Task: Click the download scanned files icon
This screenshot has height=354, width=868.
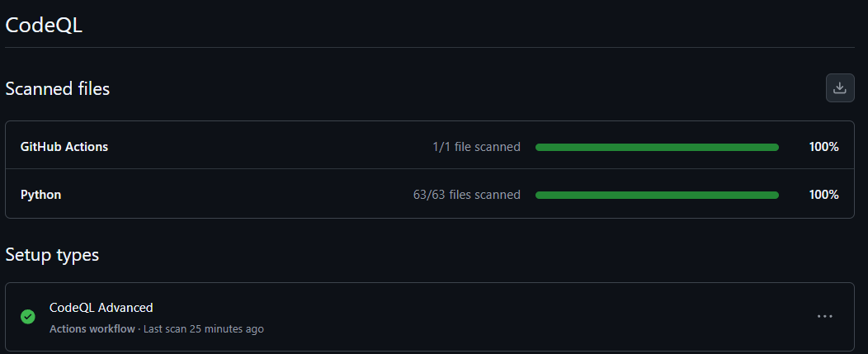Action: coord(840,88)
